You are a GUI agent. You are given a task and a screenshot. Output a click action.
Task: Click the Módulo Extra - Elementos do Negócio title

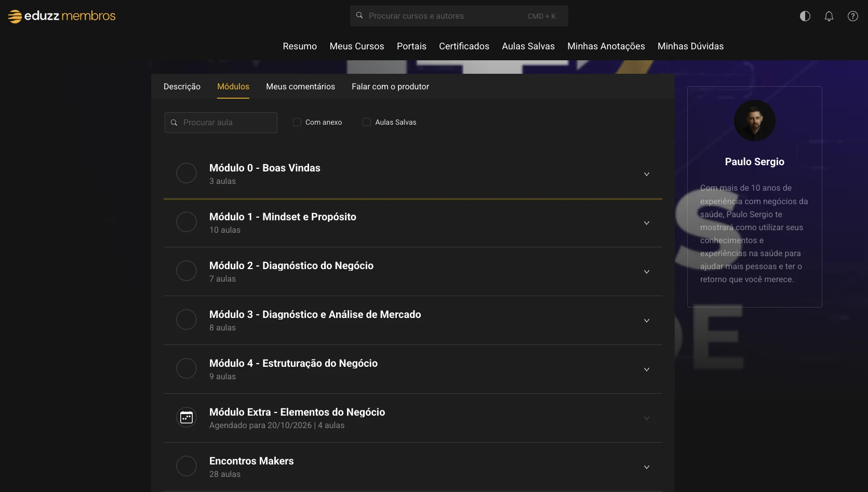tap(297, 412)
